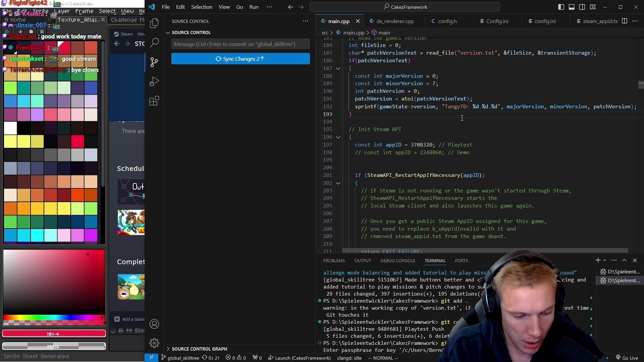Open terminal panel more actions ellipsis
The height and width of the screenshot is (362, 644).
coord(614,260)
